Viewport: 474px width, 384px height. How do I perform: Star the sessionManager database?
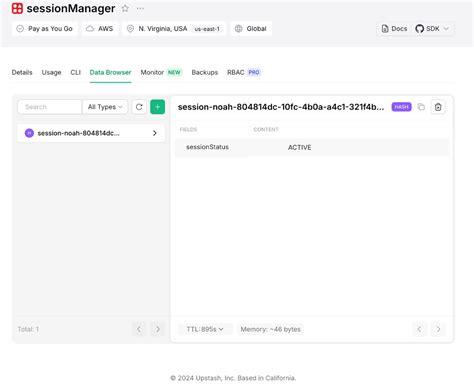(x=125, y=8)
